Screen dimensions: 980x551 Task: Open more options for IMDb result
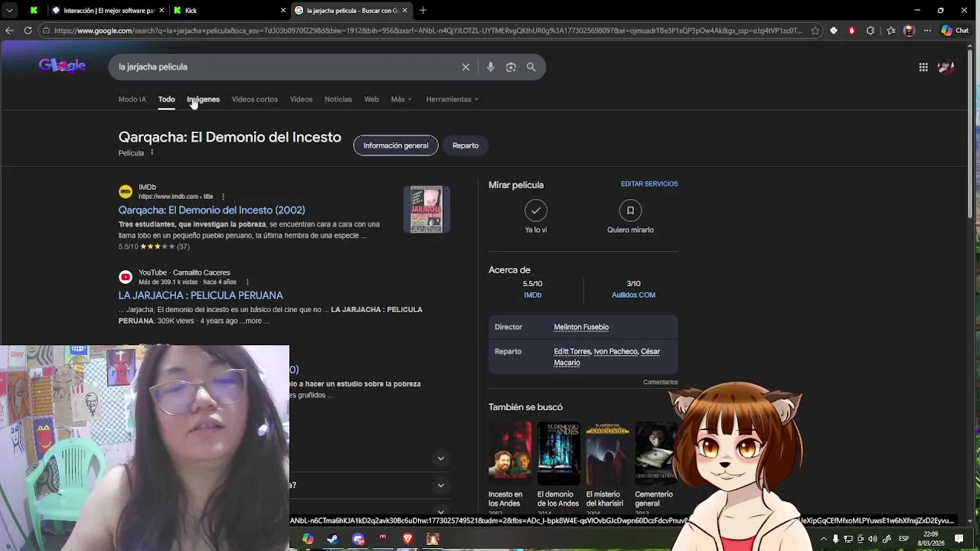(223, 197)
